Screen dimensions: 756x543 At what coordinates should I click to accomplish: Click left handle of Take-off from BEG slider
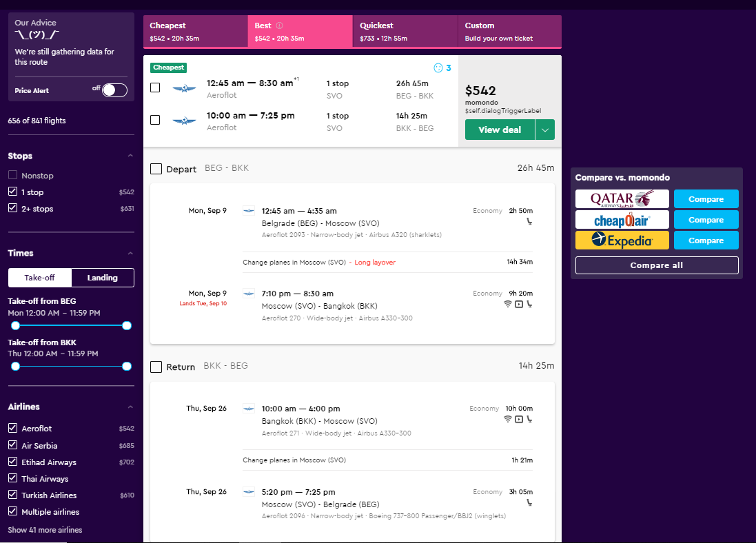click(x=15, y=325)
